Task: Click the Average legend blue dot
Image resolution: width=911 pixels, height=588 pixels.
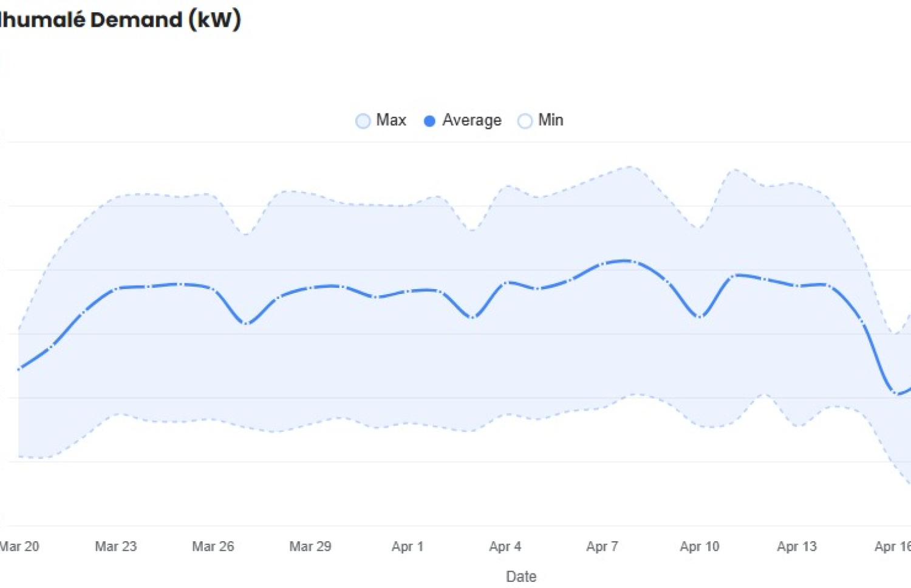Action: click(429, 121)
